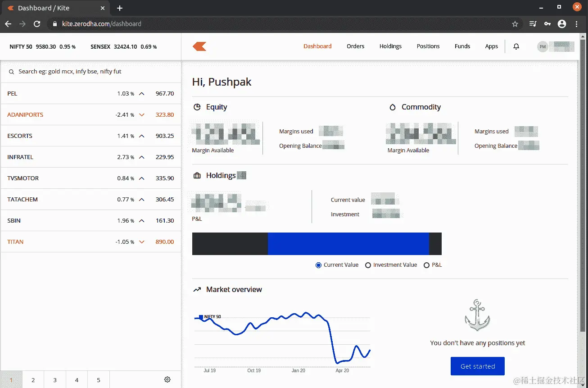The height and width of the screenshot is (388, 588).
Task: Bookmark this page with the star icon
Action: tap(515, 24)
